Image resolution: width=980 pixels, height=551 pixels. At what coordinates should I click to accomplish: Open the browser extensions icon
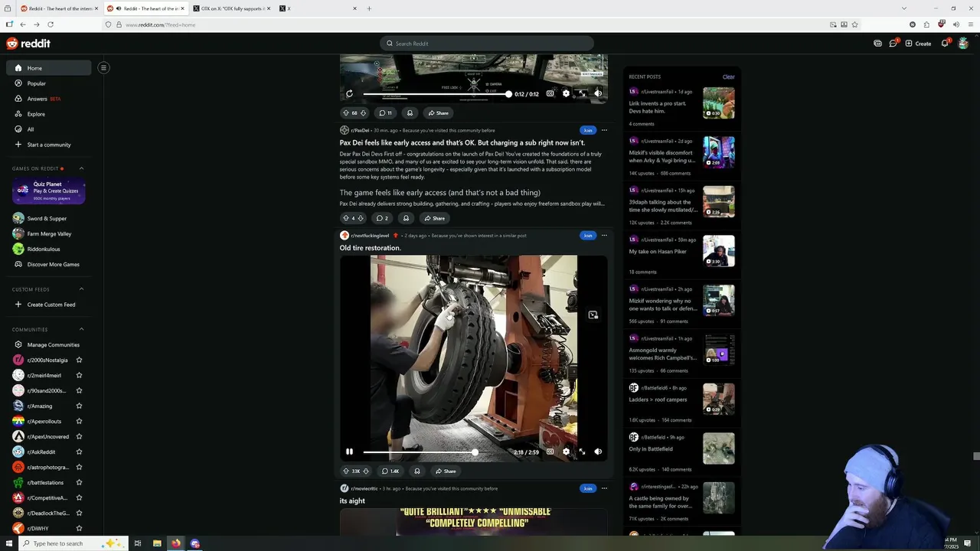click(x=926, y=24)
